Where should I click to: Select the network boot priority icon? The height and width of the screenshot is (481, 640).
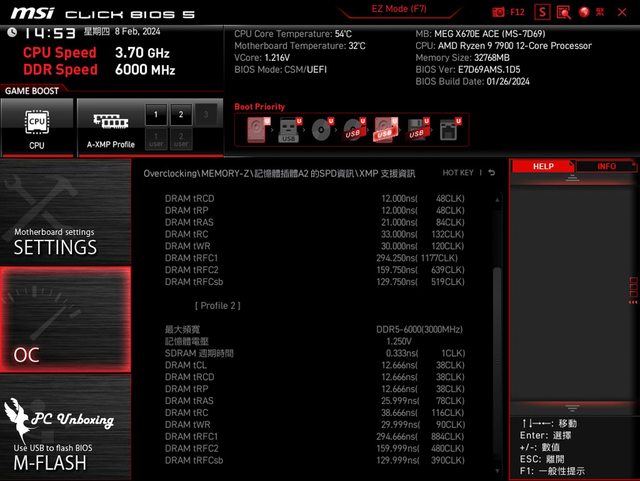coord(450,129)
